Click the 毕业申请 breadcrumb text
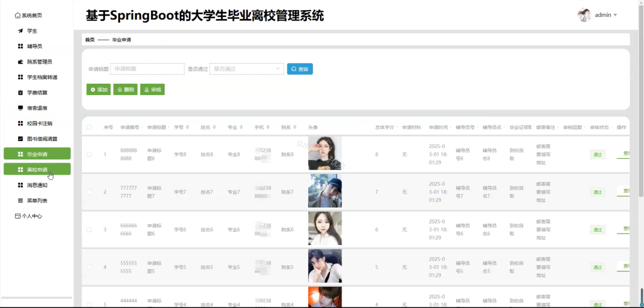The height and width of the screenshot is (308, 644). [x=121, y=40]
